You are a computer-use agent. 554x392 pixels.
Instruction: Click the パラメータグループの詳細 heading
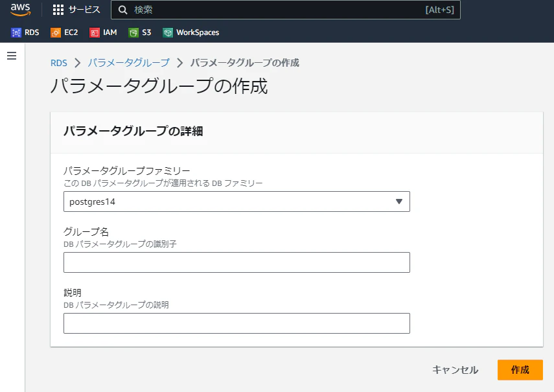(133, 131)
